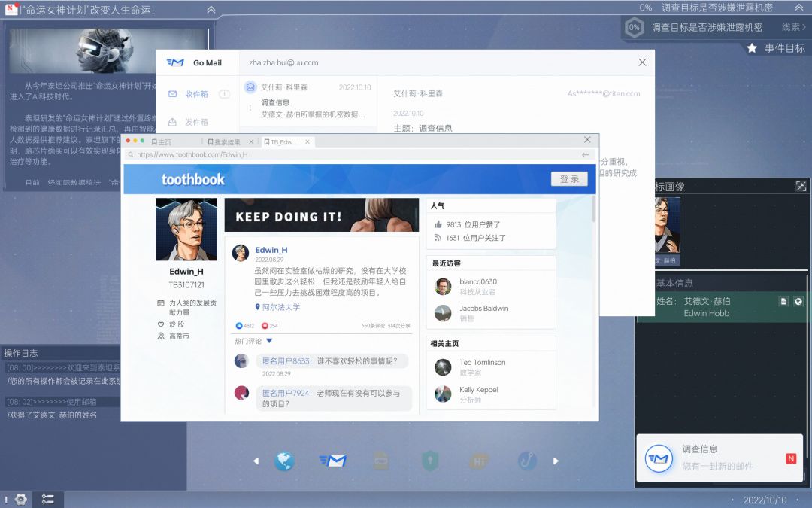This screenshot has height=508, width=812.
Task: Click the 9813 位用户赞了 text
Action: [474, 224]
